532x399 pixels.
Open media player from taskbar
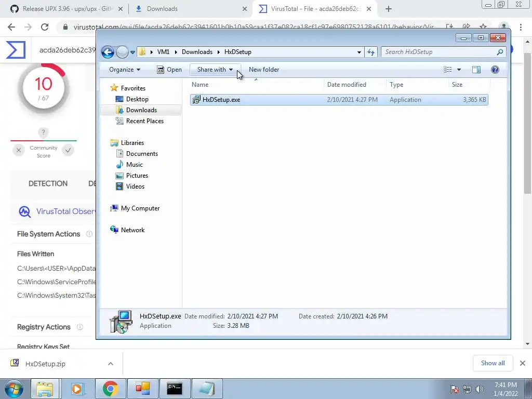pyautogui.click(x=77, y=389)
